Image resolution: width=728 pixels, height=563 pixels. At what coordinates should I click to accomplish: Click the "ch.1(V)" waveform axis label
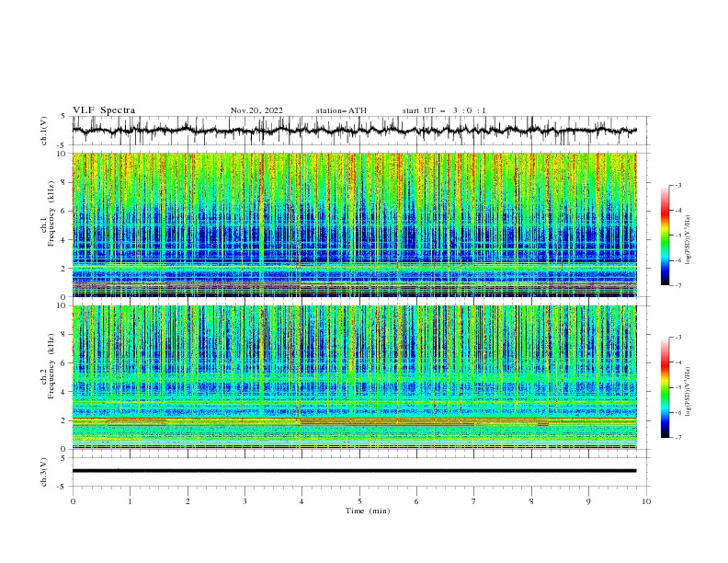click(44, 131)
